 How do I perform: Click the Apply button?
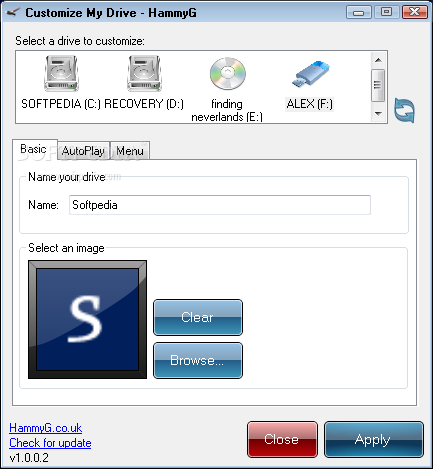point(373,439)
